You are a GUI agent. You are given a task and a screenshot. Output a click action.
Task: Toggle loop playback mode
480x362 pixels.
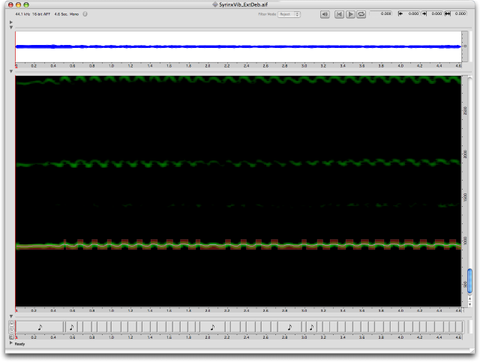coord(361,14)
